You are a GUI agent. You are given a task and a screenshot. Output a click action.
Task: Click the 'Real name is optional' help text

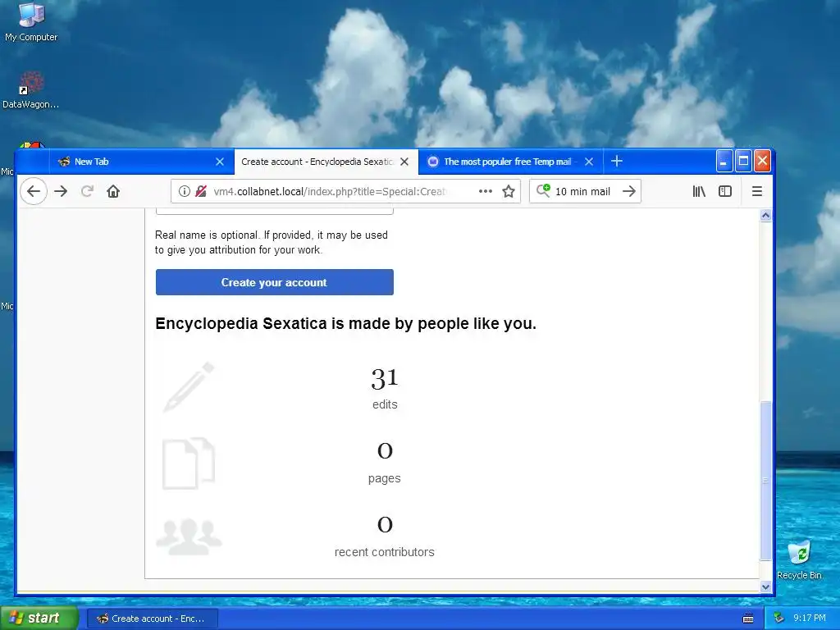coord(271,242)
